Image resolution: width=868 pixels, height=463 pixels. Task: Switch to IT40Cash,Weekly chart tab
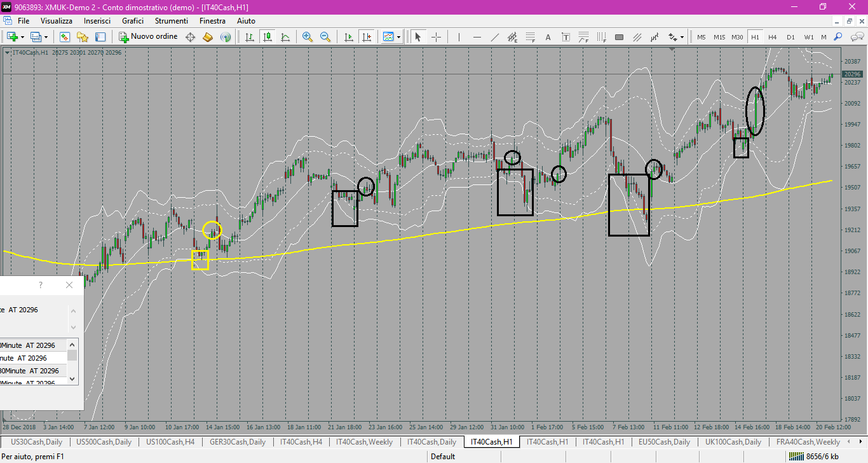click(365, 441)
